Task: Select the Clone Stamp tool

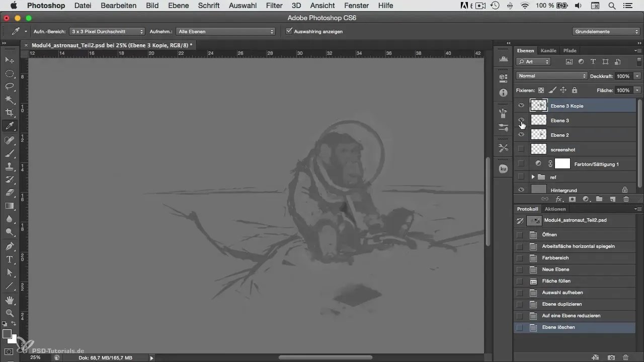Action: click(9, 166)
